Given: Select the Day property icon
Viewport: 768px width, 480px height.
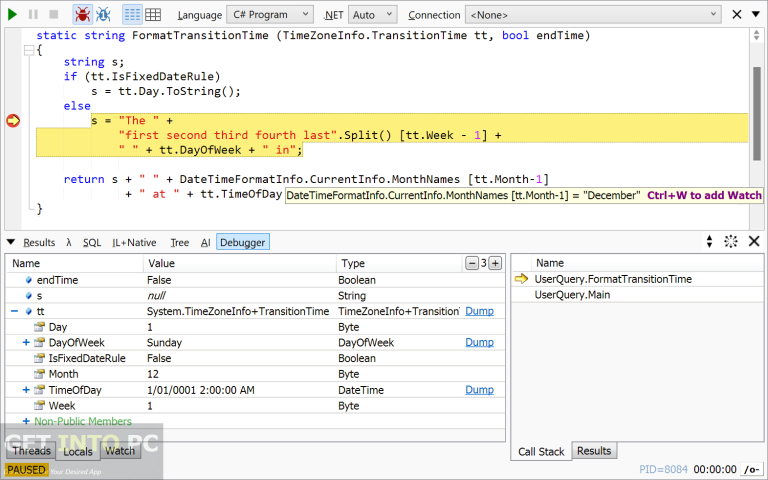Looking at the screenshot, I should (40, 327).
